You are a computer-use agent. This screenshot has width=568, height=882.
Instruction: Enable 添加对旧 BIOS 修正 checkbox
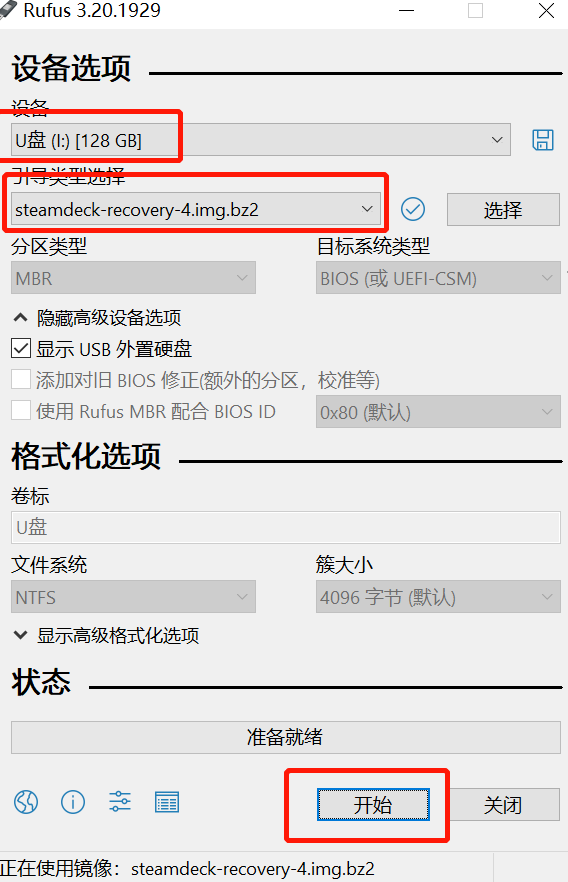point(21,380)
